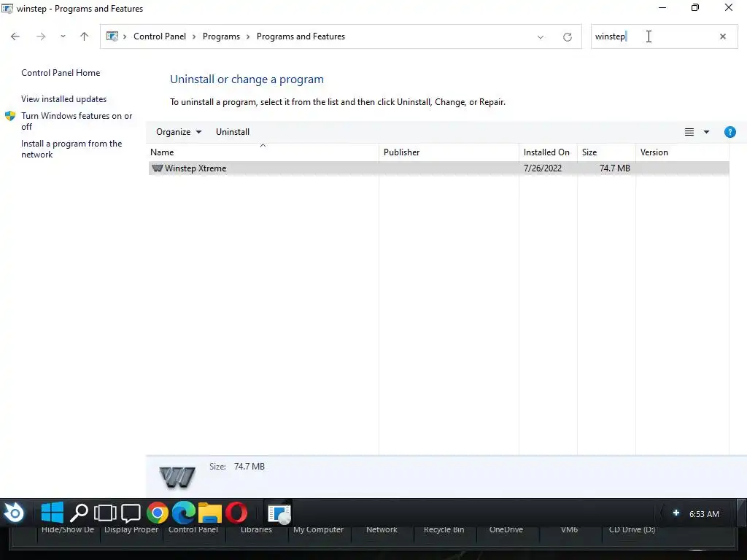Open Task View from the taskbar

pyautogui.click(x=105, y=513)
